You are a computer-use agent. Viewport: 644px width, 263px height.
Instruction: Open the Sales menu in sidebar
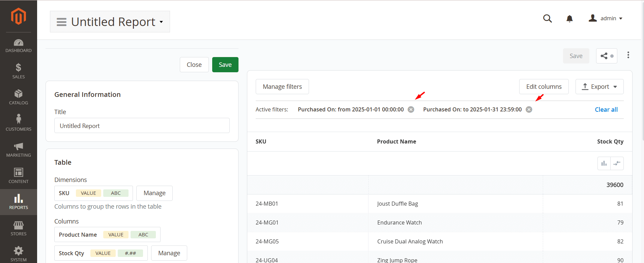(x=19, y=71)
